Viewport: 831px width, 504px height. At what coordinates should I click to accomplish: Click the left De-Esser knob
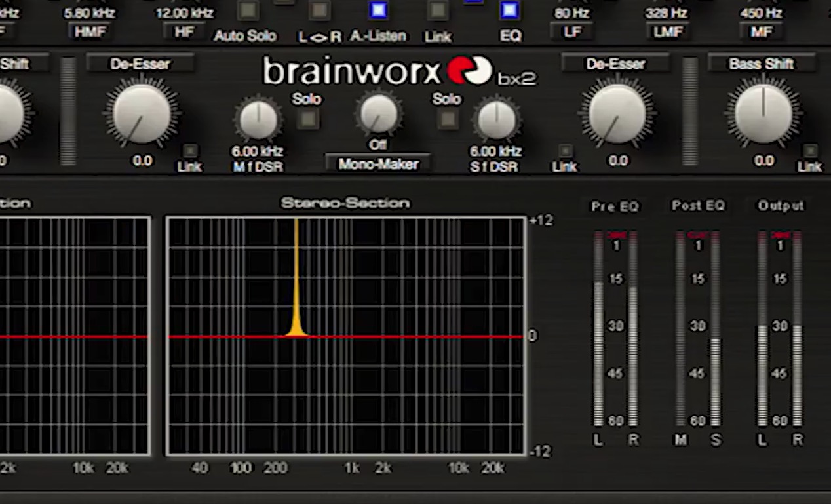point(142,114)
